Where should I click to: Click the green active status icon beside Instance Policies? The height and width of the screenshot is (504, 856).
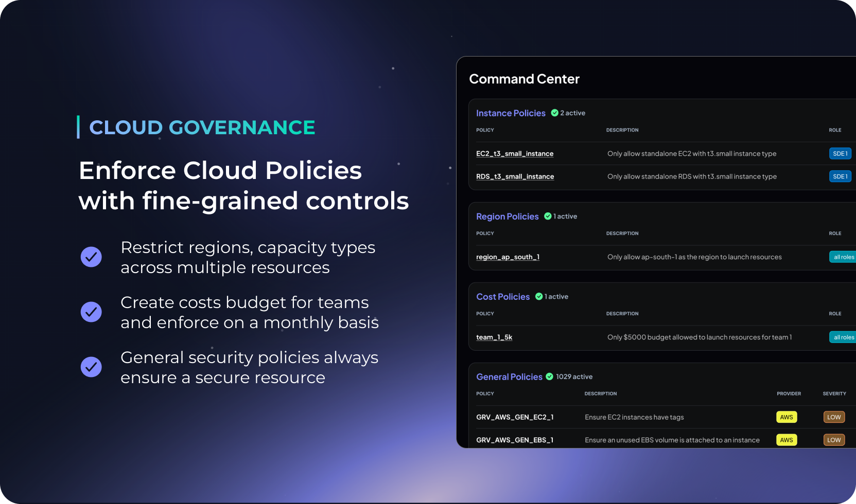[554, 113]
